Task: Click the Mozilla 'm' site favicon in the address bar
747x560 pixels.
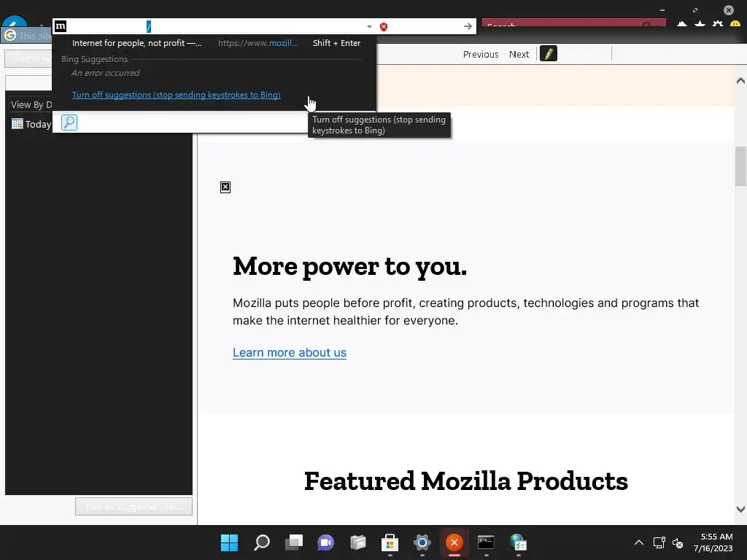Action: click(x=61, y=27)
